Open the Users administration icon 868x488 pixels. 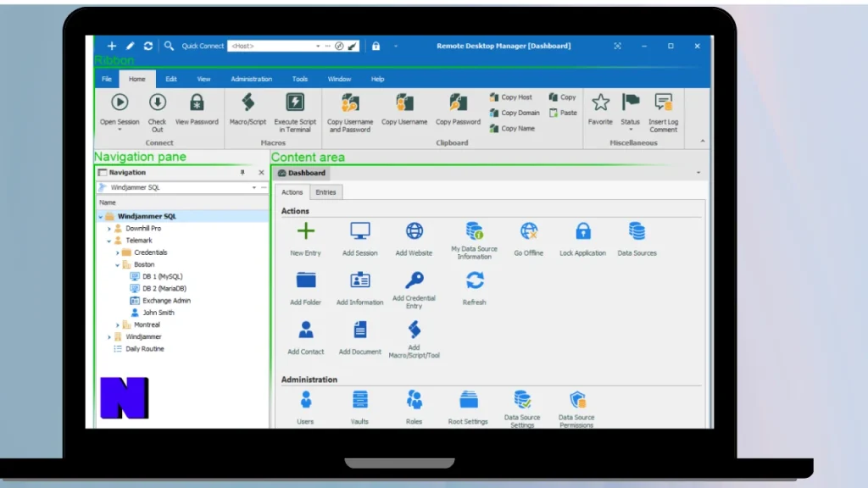(x=305, y=400)
